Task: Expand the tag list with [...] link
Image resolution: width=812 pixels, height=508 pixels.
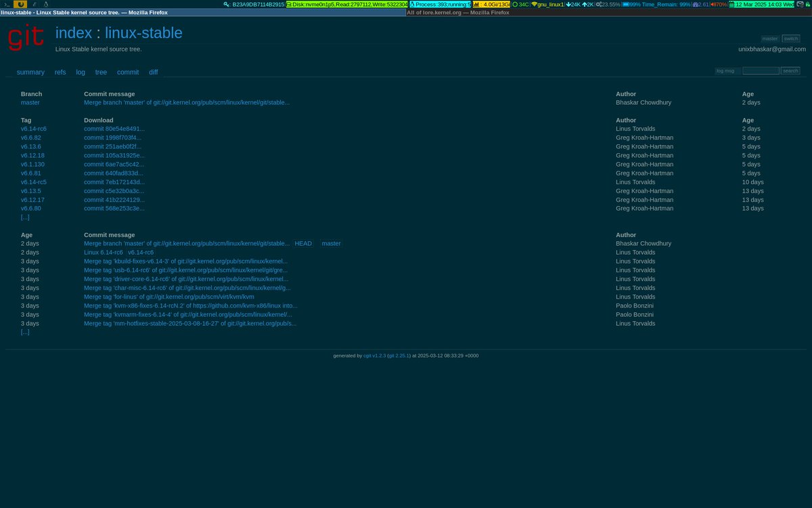Action: tap(25, 217)
